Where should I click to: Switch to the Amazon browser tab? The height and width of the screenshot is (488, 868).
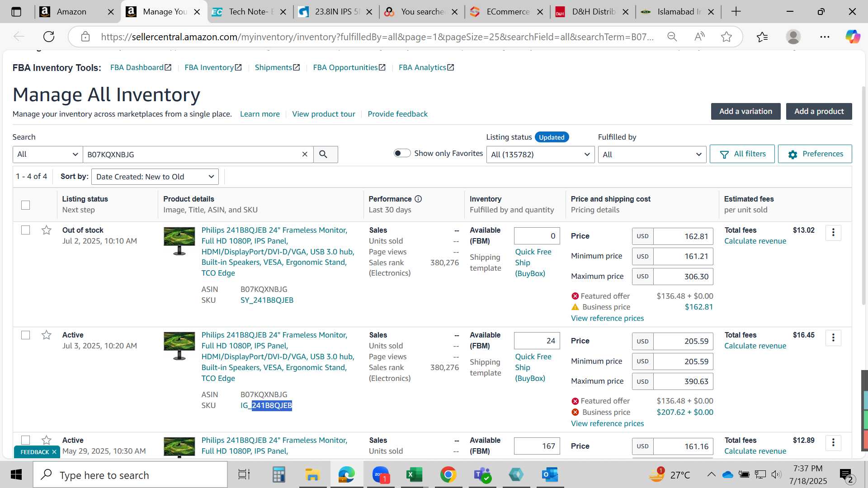71,12
